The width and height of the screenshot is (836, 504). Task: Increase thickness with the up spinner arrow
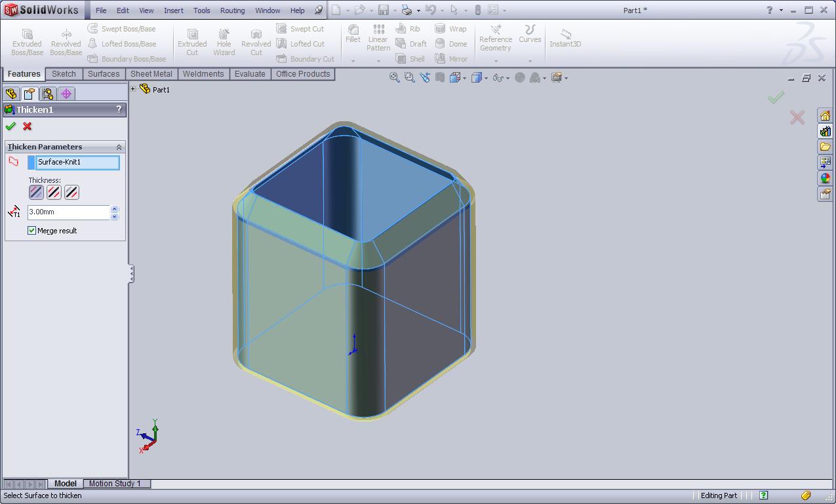coord(115,208)
